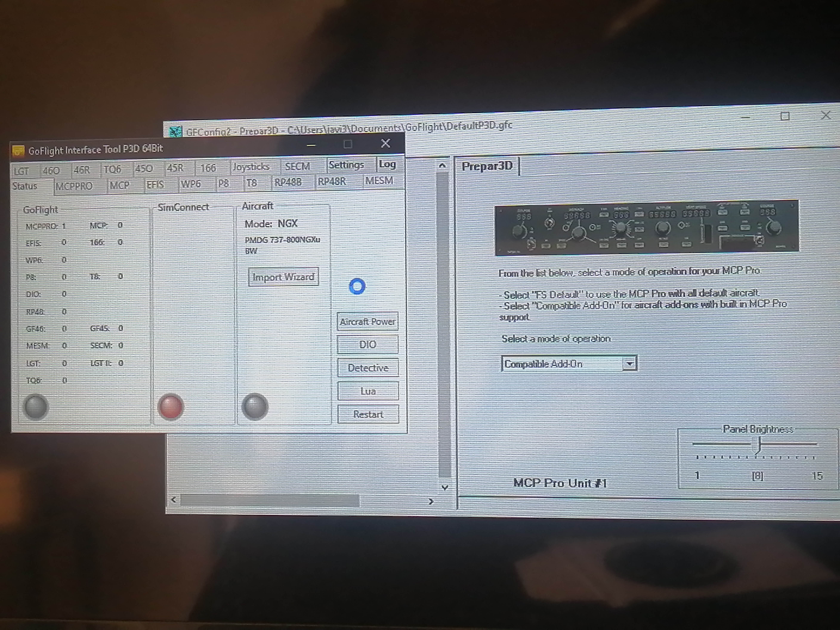Image resolution: width=840 pixels, height=630 pixels.
Task: Click the 'TQ6:' status row label
Action: coord(34,380)
